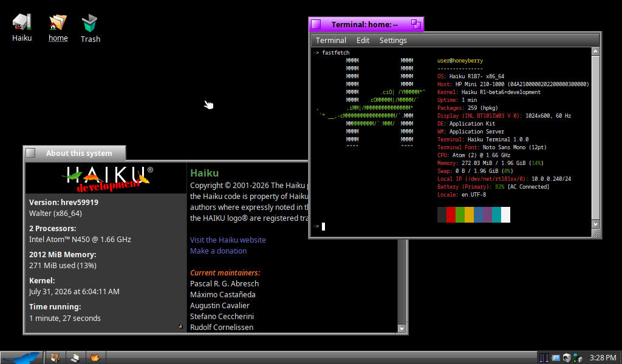Image resolution: width=622 pixels, height=364 pixels.
Task: Open the Edit menu in Terminal
Action: click(x=363, y=41)
